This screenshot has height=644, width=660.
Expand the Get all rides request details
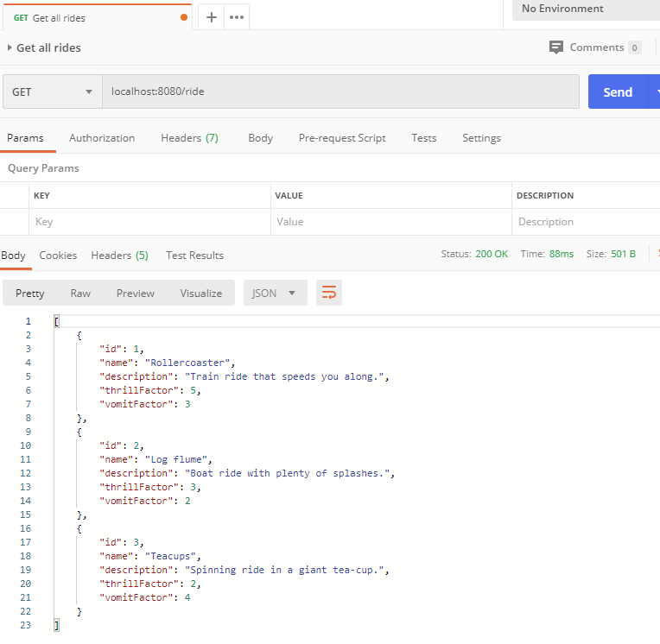(10, 48)
